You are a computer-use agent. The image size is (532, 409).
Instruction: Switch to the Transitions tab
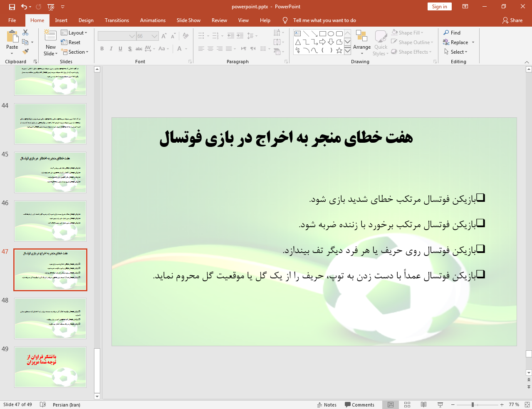coord(117,20)
